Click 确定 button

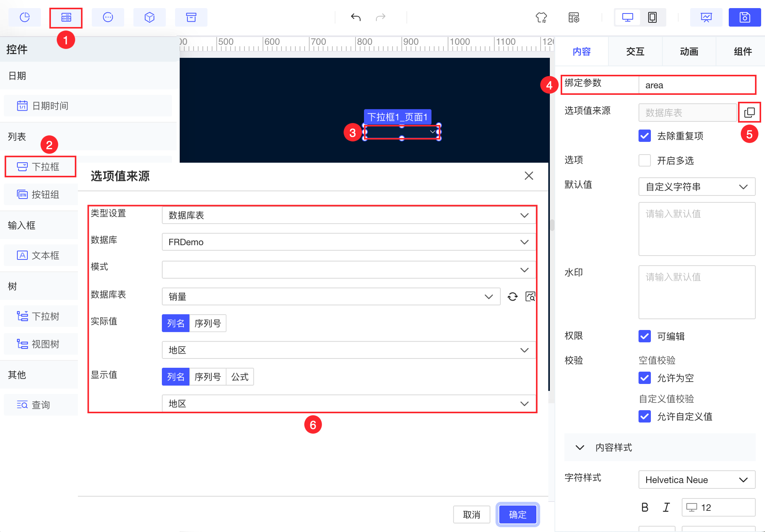517,515
